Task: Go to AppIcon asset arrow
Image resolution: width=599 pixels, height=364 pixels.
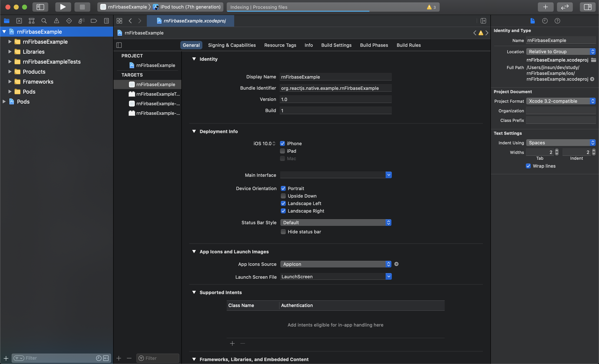Action: click(396, 264)
